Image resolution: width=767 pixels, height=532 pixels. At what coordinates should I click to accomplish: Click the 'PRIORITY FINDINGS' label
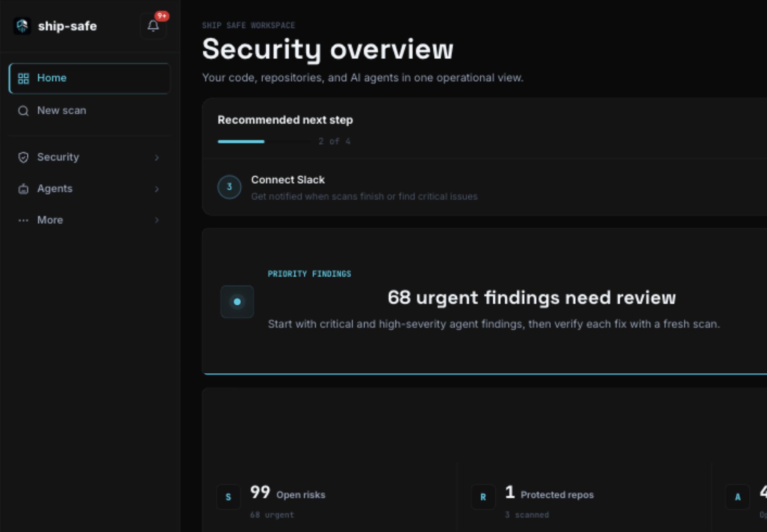309,274
